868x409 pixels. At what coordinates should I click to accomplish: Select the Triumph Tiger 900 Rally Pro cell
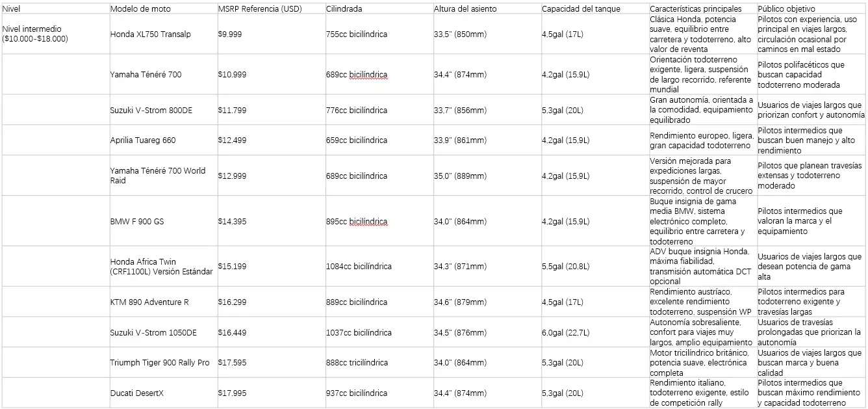[x=162, y=362]
